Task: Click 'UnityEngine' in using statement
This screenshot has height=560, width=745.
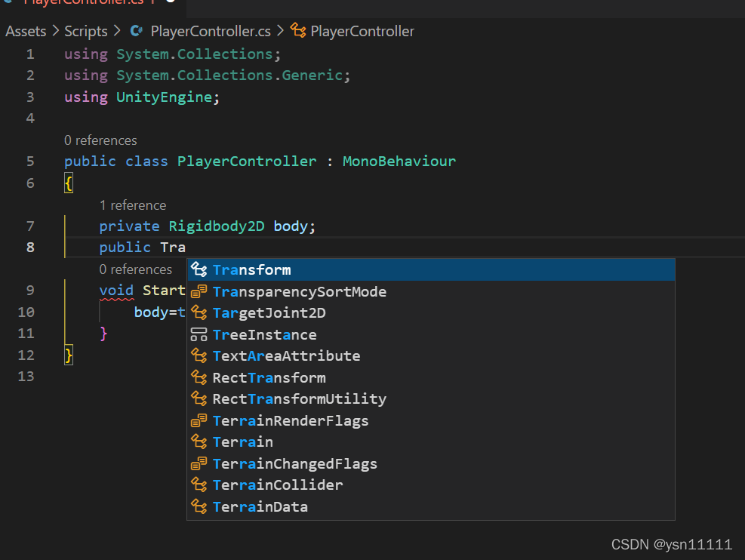Action: [165, 97]
